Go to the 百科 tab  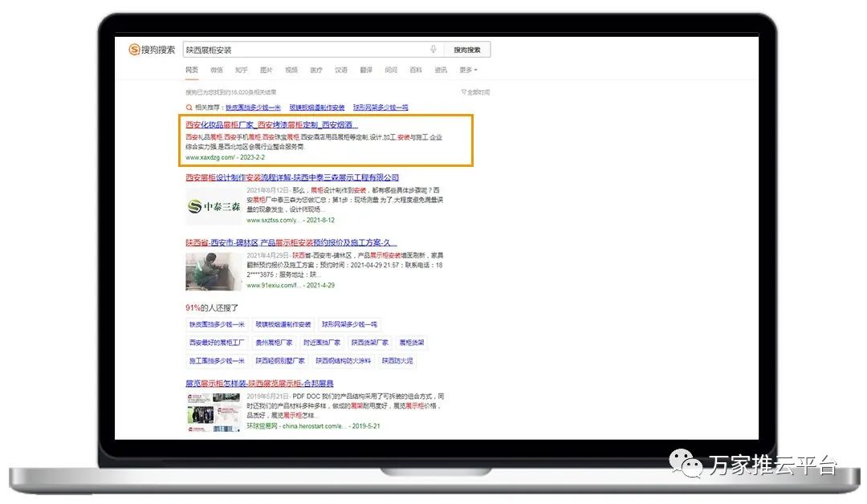[x=416, y=71]
